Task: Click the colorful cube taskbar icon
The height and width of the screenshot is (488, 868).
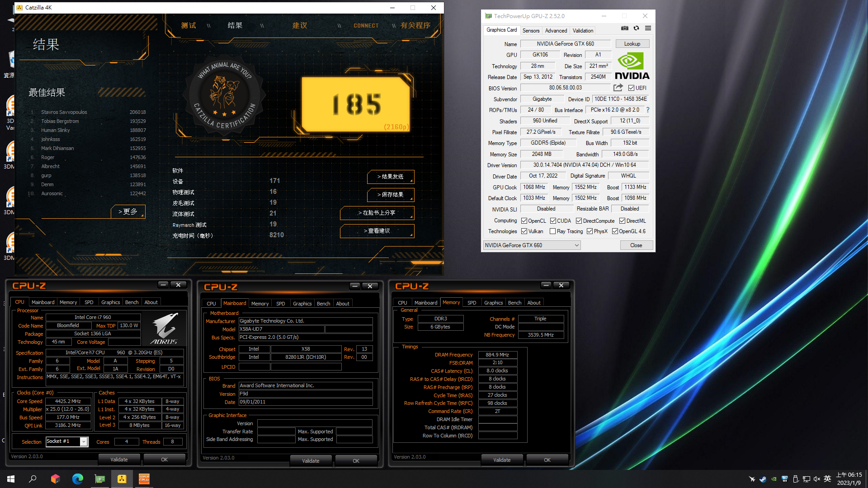Action: click(x=55, y=479)
